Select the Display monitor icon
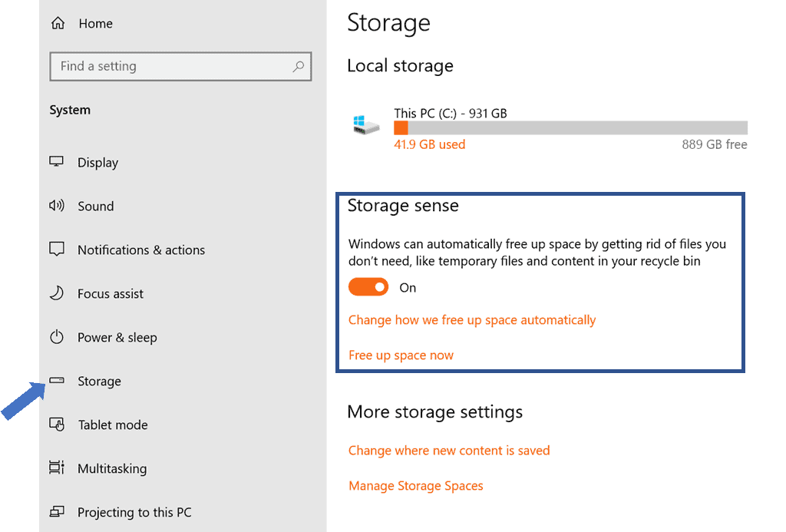 pos(57,162)
